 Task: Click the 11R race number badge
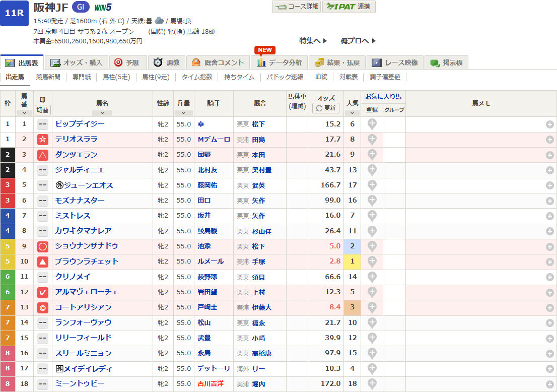14,14
